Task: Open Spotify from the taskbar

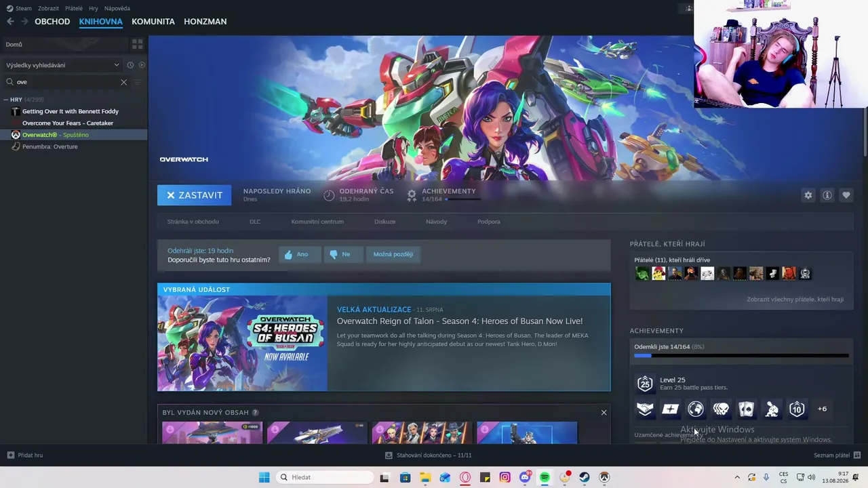Action: [x=545, y=477]
